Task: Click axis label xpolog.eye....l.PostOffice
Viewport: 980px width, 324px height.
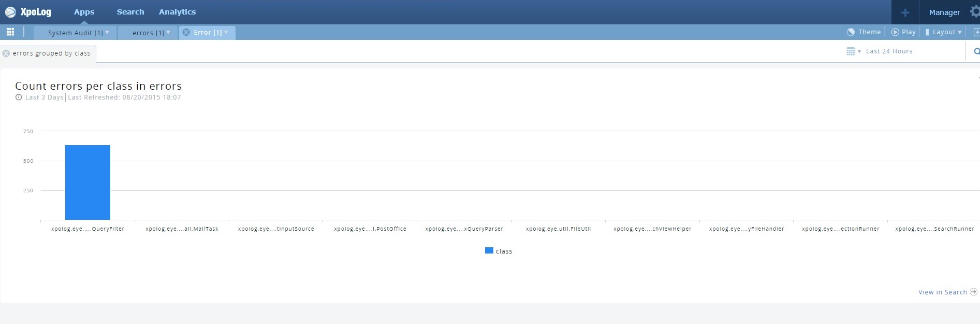Action: [x=370, y=229]
